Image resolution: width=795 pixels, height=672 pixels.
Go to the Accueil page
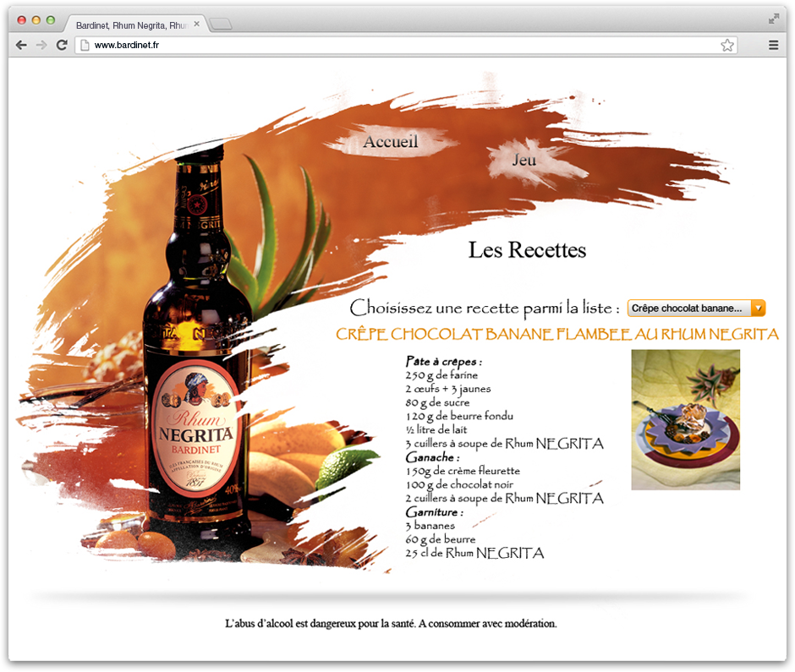click(x=390, y=142)
